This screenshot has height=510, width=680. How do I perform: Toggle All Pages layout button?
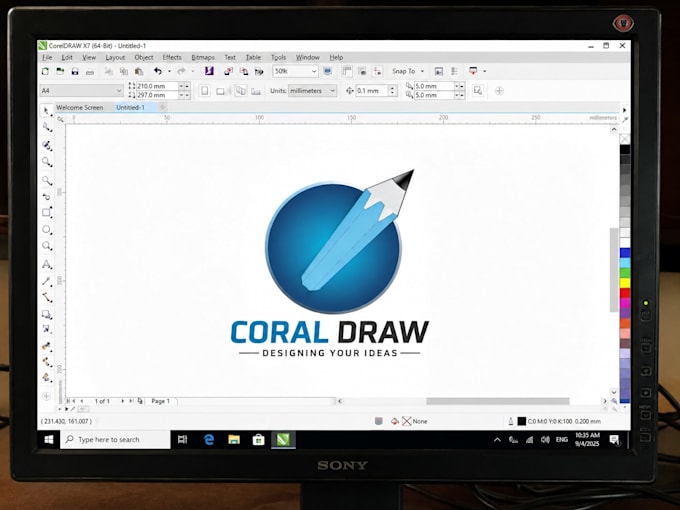click(240, 91)
